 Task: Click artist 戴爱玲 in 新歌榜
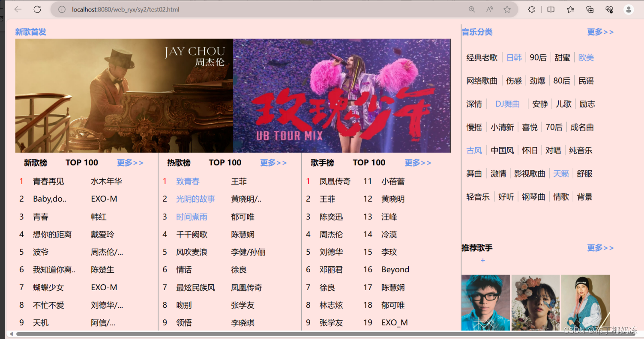tap(102, 235)
